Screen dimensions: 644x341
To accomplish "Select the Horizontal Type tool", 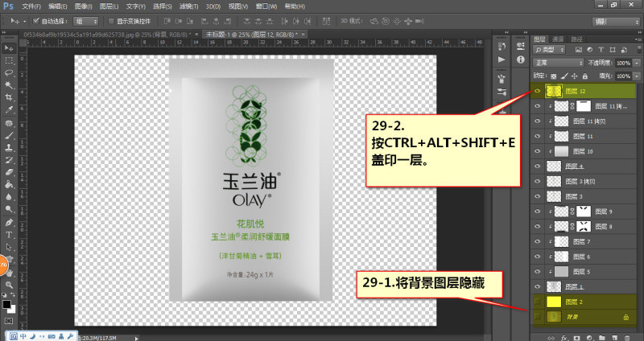I will click(9, 235).
